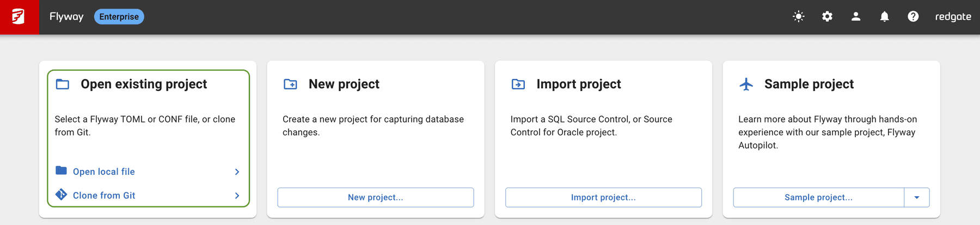Choose Clone from Git
980x225 pixels.
click(x=104, y=196)
